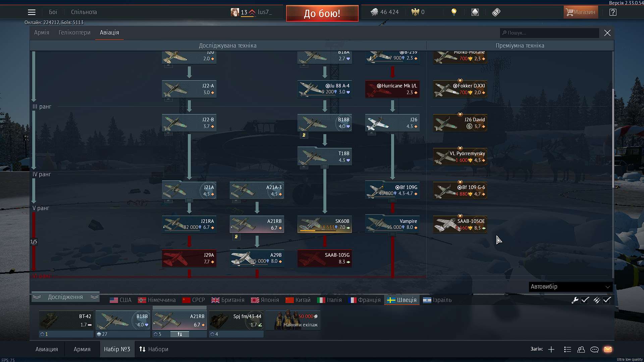
Task: Open the contacts friends icon
Action: pos(581,349)
